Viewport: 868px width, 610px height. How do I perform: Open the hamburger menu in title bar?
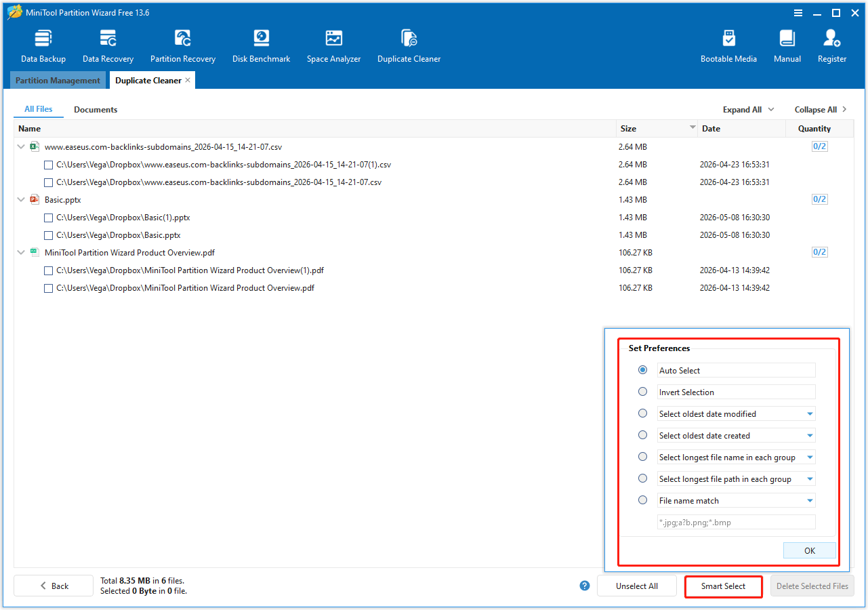tap(799, 13)
